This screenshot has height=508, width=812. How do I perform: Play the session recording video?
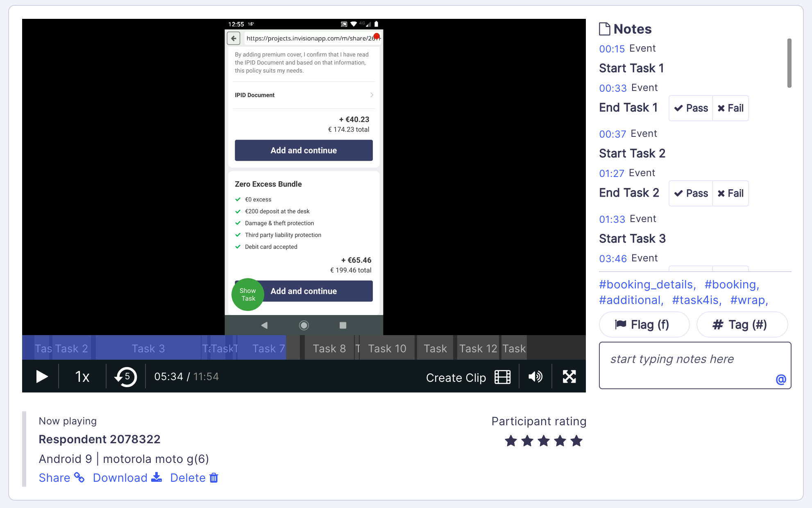(42, 376)
